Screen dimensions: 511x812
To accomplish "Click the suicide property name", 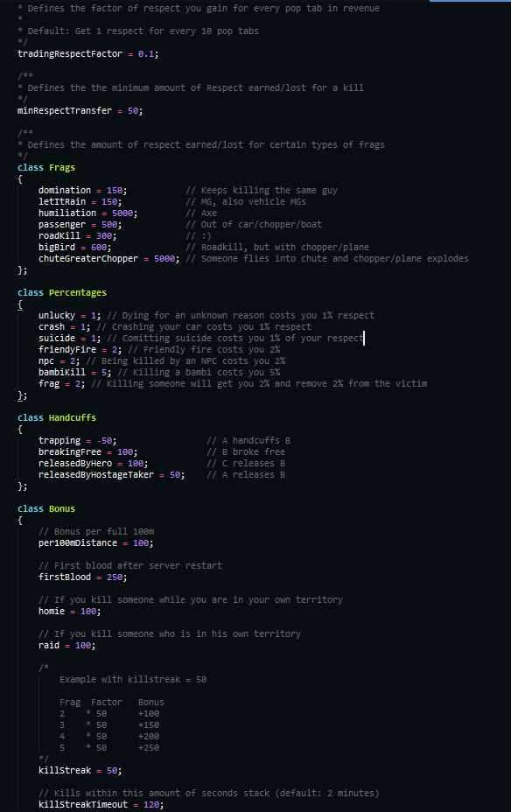I will pos(57,339).
